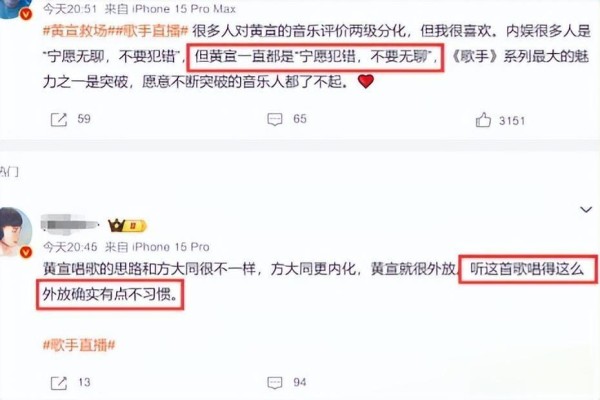
Task: Like the first post with 3151 likes
Action: click(x=483, y=120)
